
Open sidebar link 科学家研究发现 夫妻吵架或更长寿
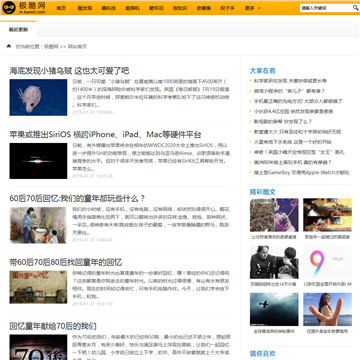click(290, 81)
